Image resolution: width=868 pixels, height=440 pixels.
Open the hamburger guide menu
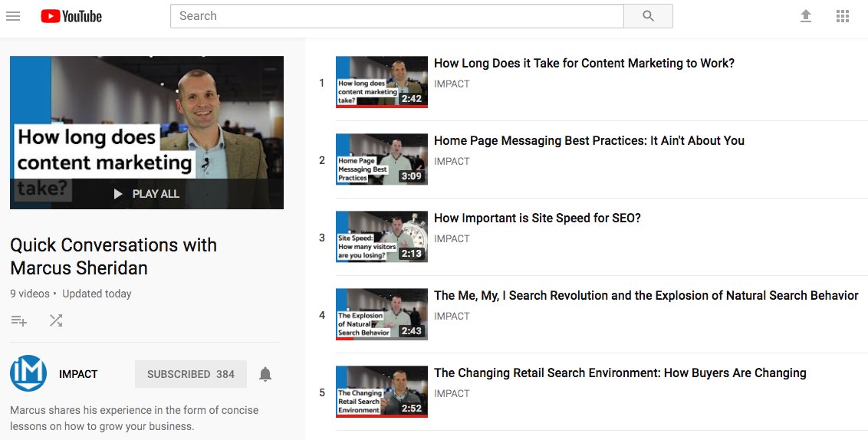13,16
